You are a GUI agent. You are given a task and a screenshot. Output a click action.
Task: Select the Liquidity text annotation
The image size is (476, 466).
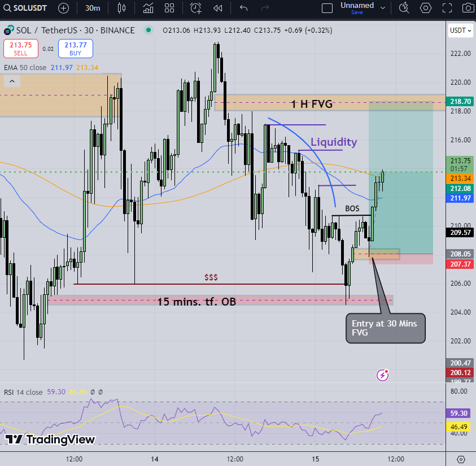[x=334, y=142]
